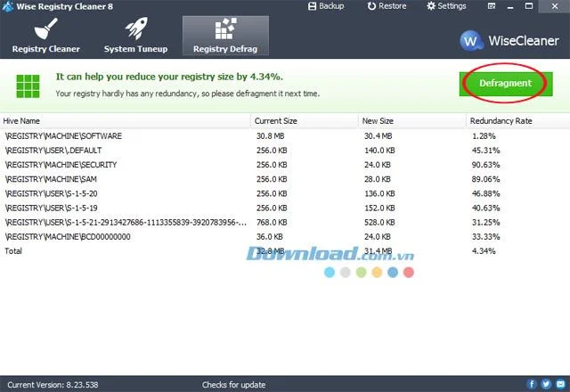This screenshot has width=570, height=392.
Task: Click the Wise Registry Cleaner app icon
Action: click(7, 6)
